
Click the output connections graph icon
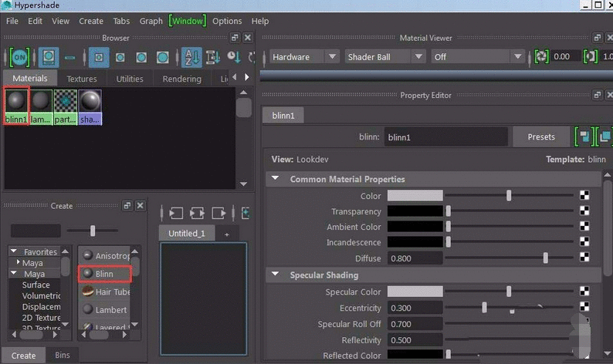(219, 213)
